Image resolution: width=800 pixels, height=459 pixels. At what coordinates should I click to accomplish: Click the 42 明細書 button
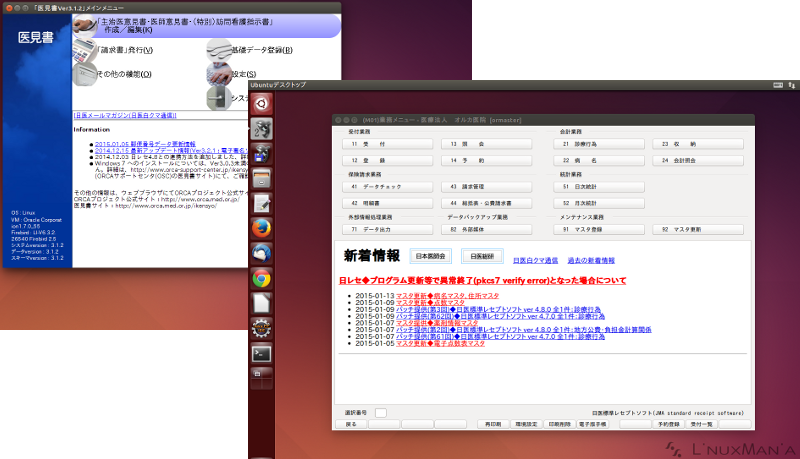[x=388, y=203]
